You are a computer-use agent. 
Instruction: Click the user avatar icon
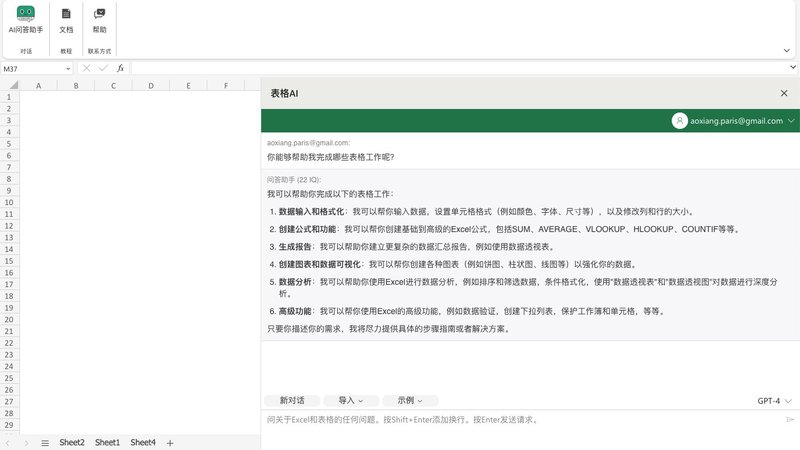(x=680, y=121)
